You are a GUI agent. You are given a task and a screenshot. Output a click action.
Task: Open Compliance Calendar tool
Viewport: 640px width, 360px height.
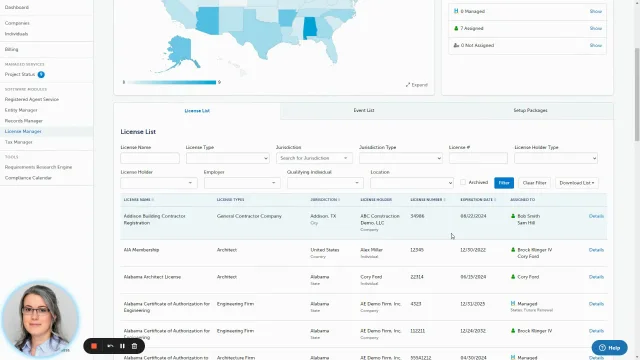28,178
